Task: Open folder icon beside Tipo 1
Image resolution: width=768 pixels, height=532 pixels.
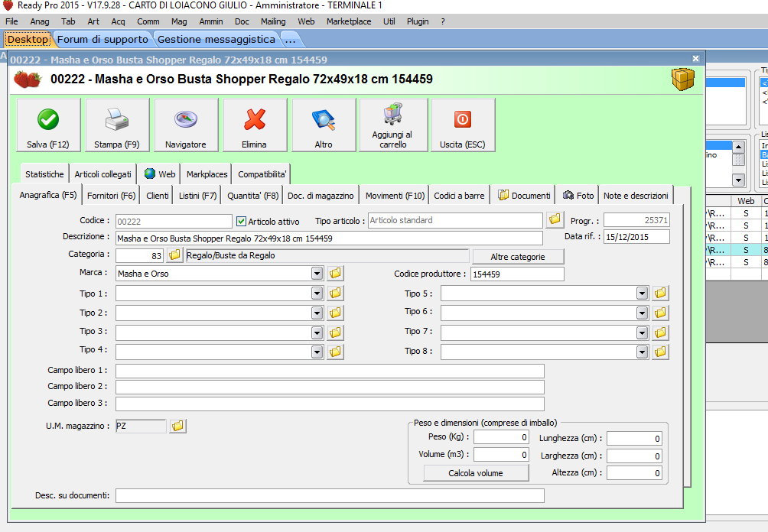Action: [x=336, y=294]
